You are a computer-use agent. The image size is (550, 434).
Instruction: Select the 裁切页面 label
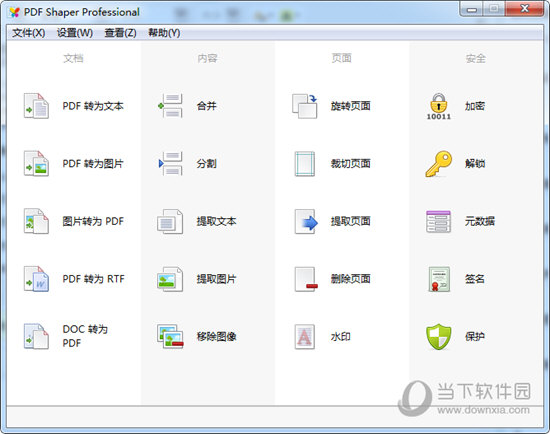coord(350,163)
